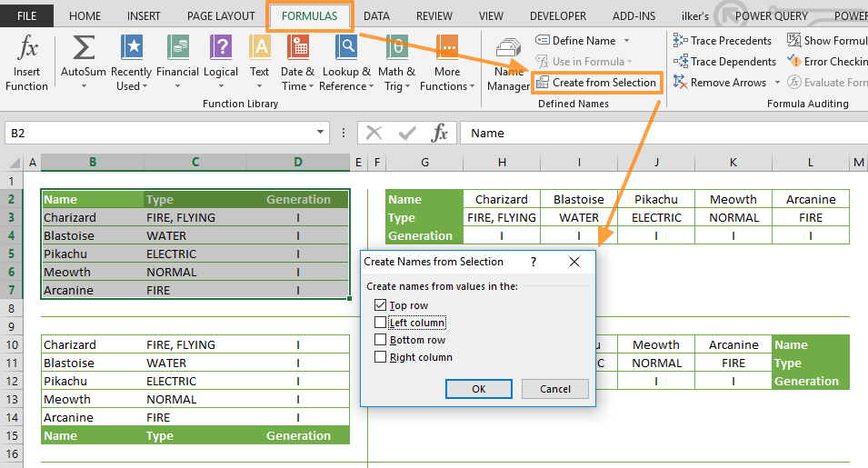
Task: Expand the Define Name dropdown arrow
Action: pos(626,40)
